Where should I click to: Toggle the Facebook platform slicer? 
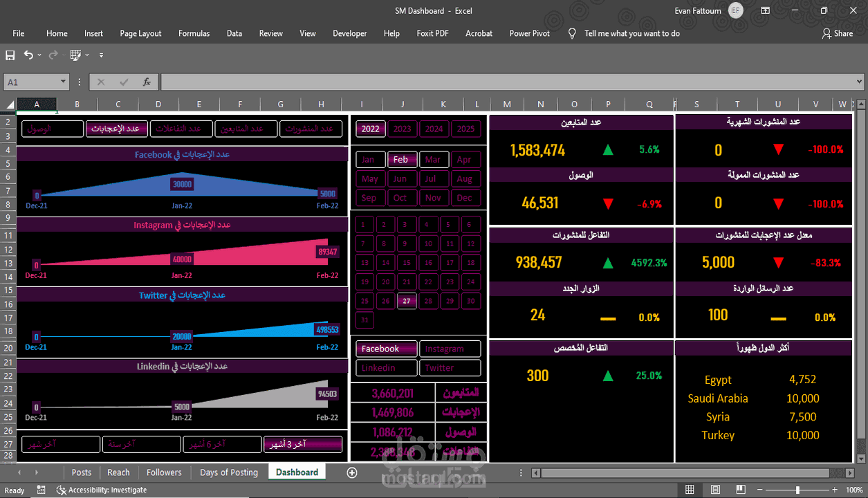click(x=387, y=349)
